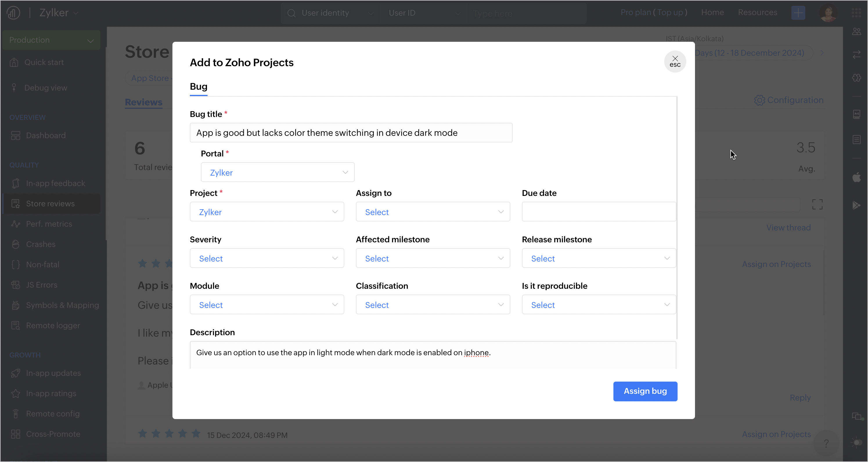Click the Google Play icon in right rail

(x=857, y=205)
